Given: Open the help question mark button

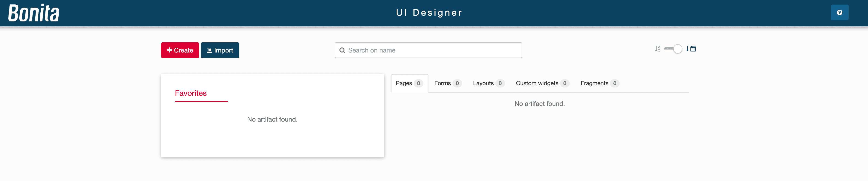Looking at the screenshot, I should point(839,13).
